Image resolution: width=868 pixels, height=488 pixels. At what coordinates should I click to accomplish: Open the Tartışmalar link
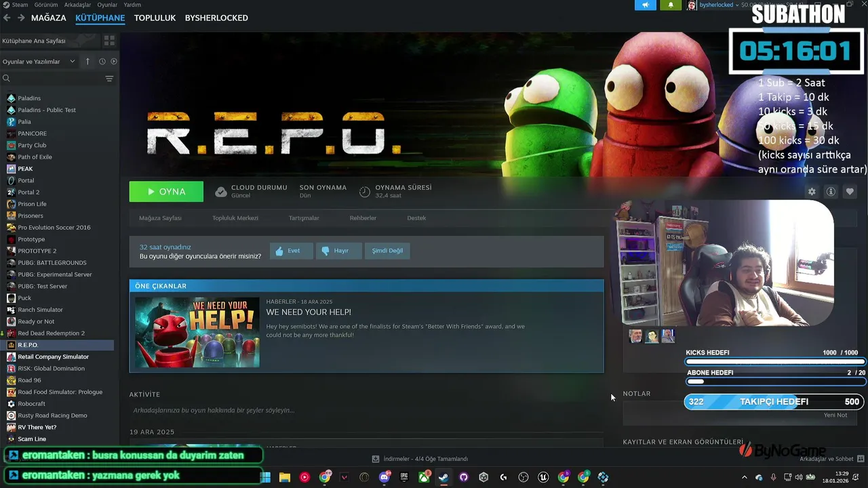tap(304, 218)
